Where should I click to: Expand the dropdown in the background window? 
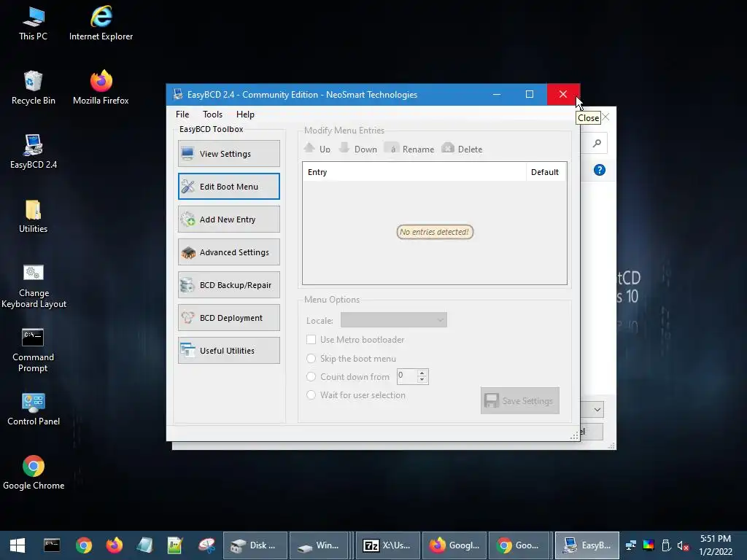tap(597, 410)
